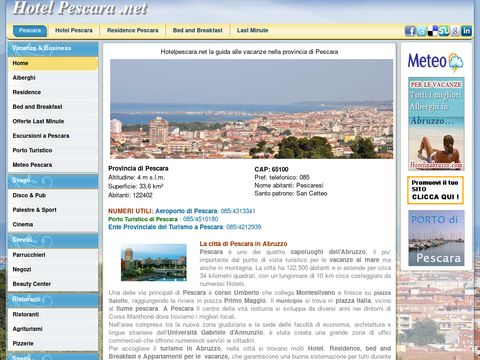Image resolution: width=480 pixels, height=360 pixels.
Task: Open the Meteo weather logo
Action: click(435, 61)
